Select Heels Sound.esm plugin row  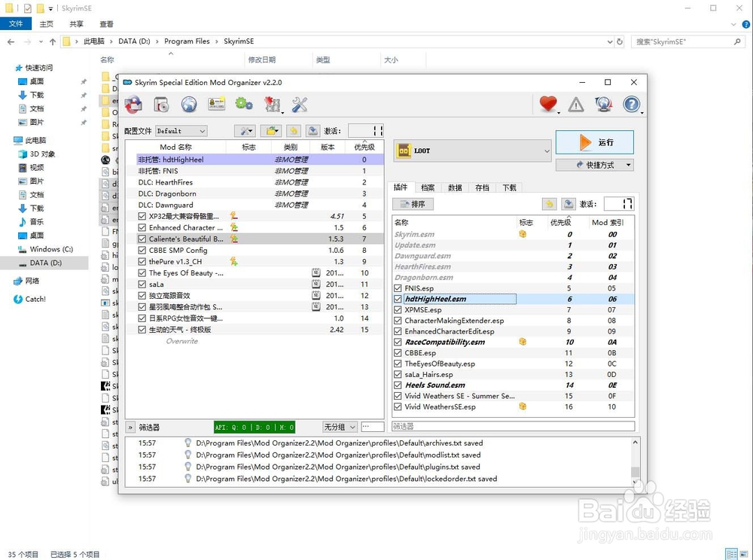click(x=513, y=385)
